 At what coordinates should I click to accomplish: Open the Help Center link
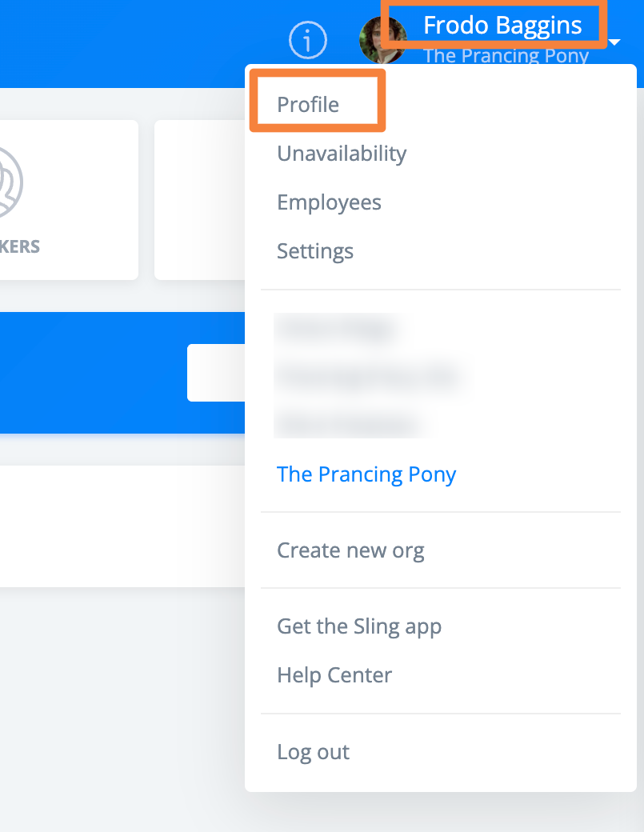pyautogui.click(x=334, y=675)
